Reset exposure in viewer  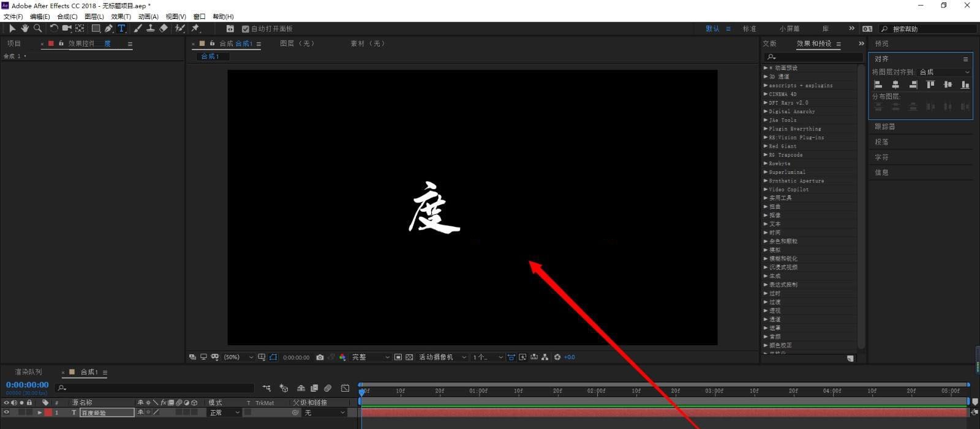tap(557, 357)
